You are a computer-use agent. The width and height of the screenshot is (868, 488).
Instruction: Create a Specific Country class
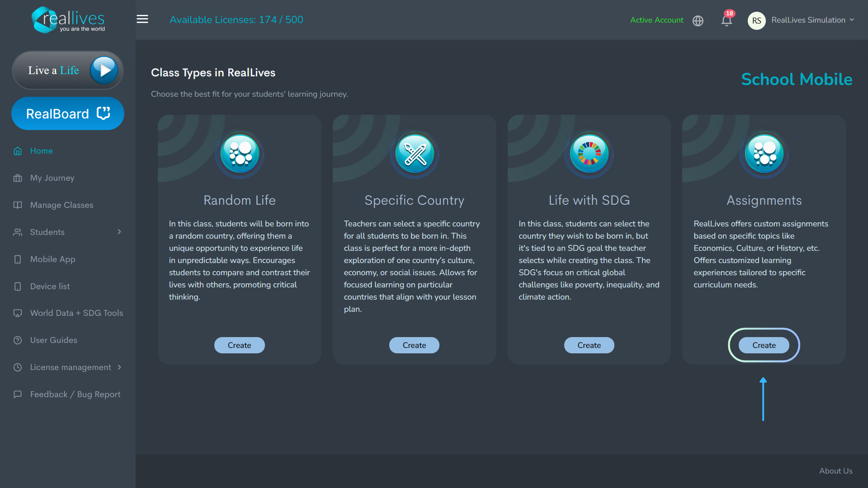(x=414, y=345)
